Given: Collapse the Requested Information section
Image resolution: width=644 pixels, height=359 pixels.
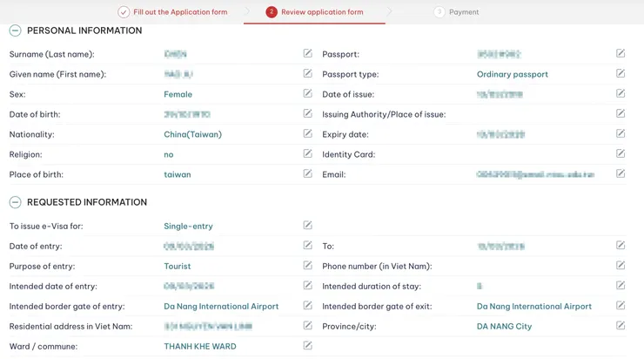Looking at the screenshot, I should (15, 202).
